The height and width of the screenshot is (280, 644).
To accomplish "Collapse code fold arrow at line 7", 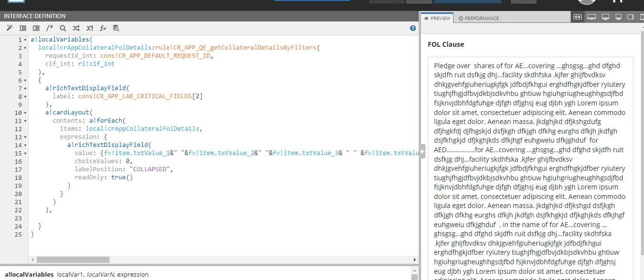I will (x=25, y=88).
